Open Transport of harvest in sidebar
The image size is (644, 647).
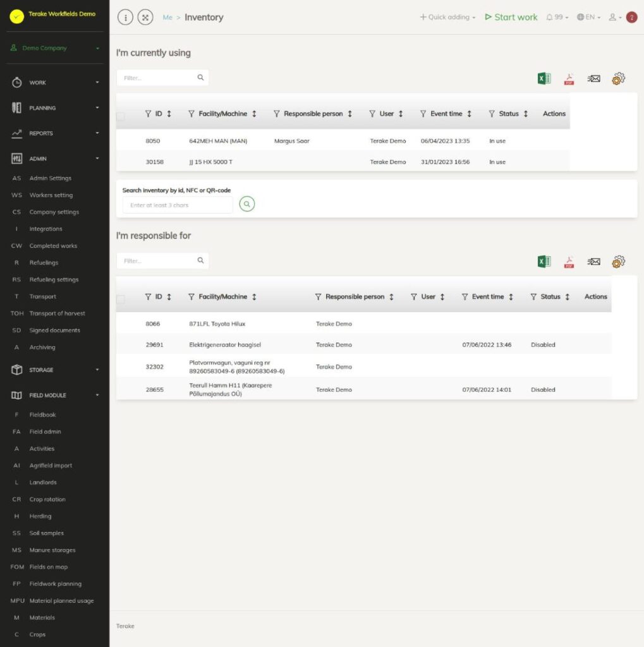click(57, 313)
